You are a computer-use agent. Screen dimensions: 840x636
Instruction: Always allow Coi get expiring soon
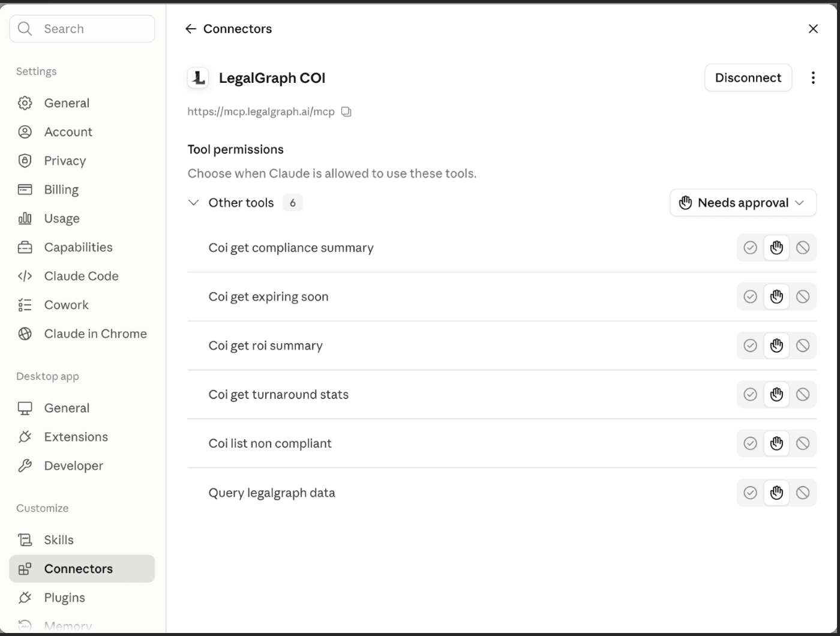coord(750,297)
